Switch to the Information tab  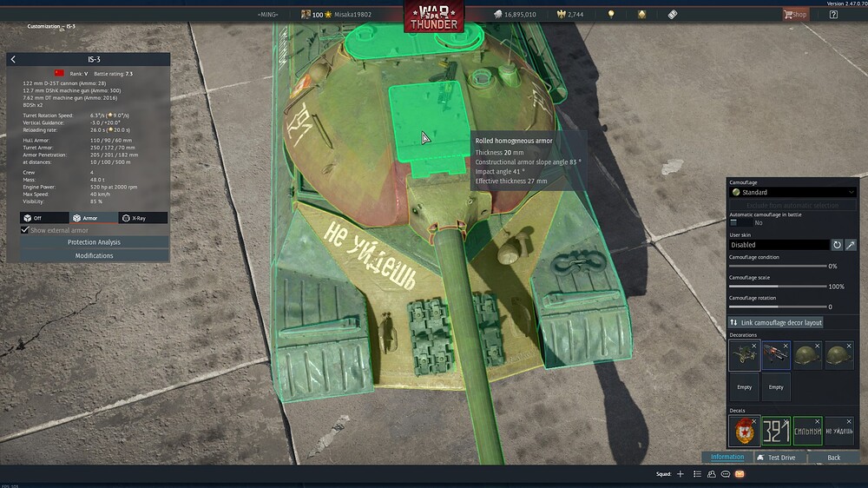tap(727, 457)
